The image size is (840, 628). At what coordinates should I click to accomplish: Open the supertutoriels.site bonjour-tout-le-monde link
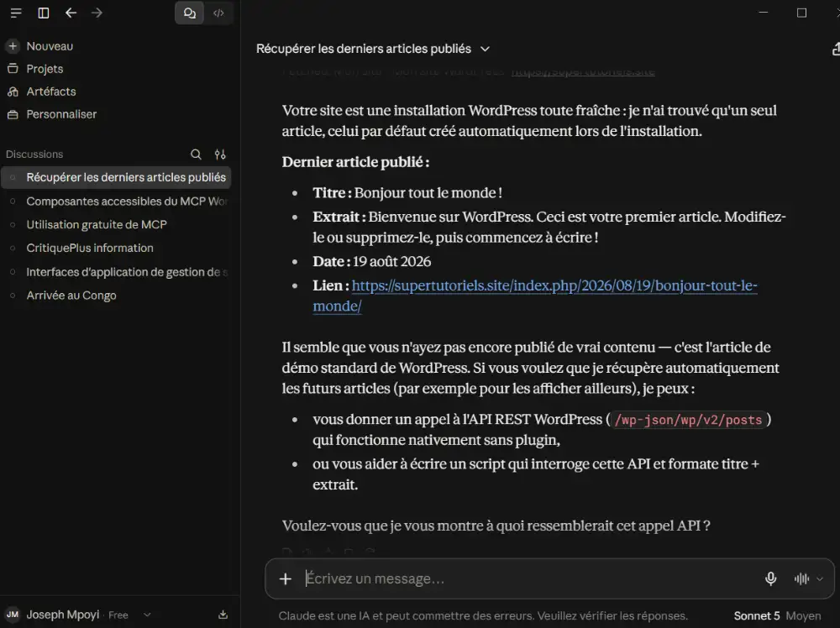point(554,286)
